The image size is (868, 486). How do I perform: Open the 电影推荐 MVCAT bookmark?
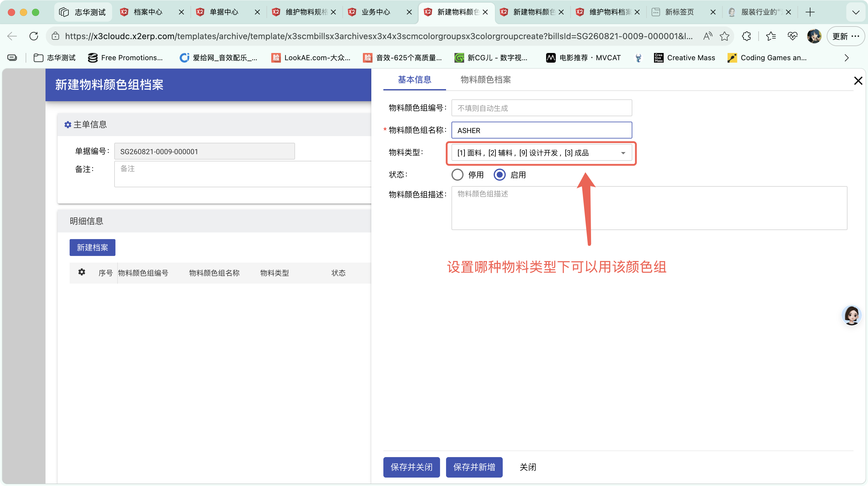[583, 58]
